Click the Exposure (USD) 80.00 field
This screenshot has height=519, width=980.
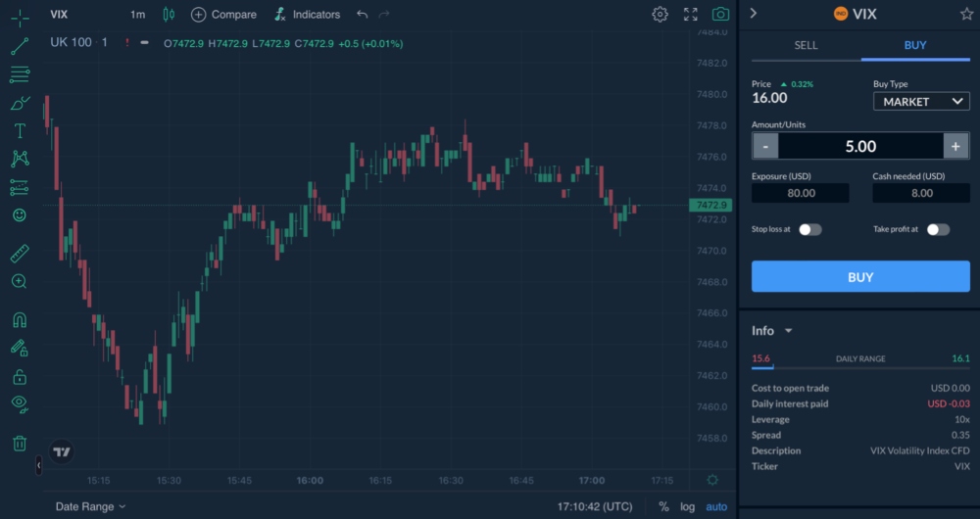800,193
